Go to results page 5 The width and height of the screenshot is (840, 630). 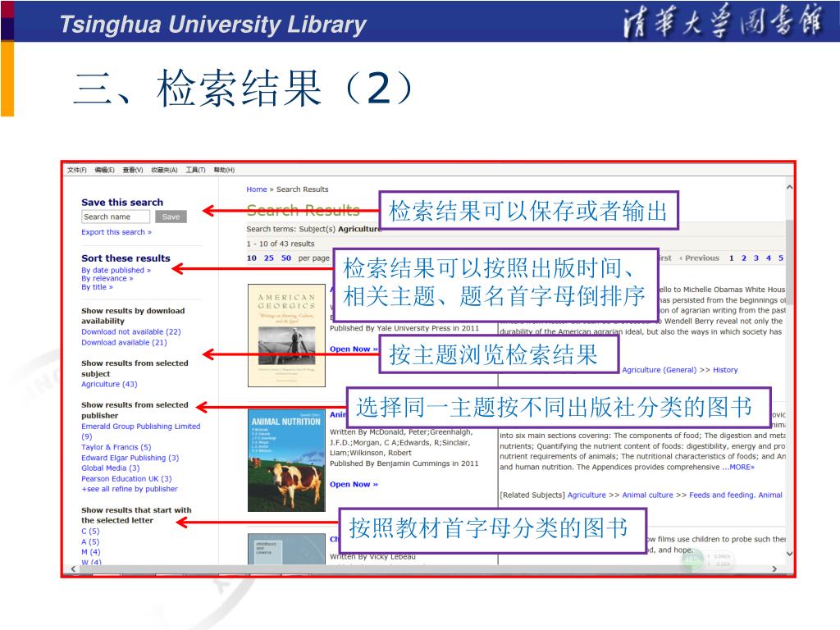tap(781, 258)
